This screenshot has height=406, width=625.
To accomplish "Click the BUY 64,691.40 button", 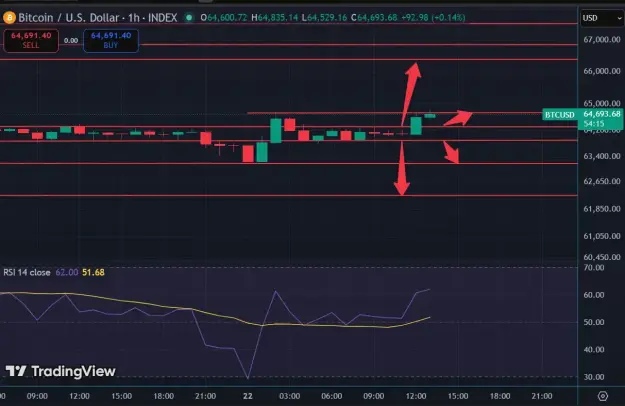I will point(111,41).
